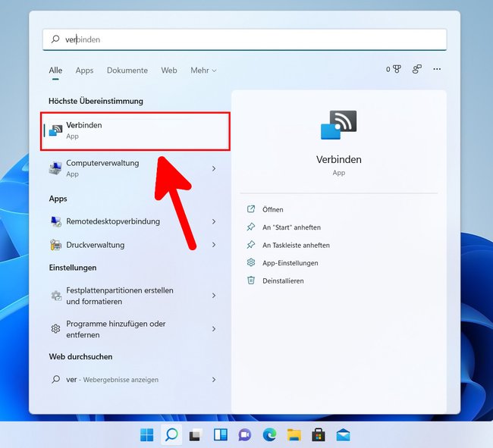Click gear icon beside App-Einstellungen

coord(251,262)
